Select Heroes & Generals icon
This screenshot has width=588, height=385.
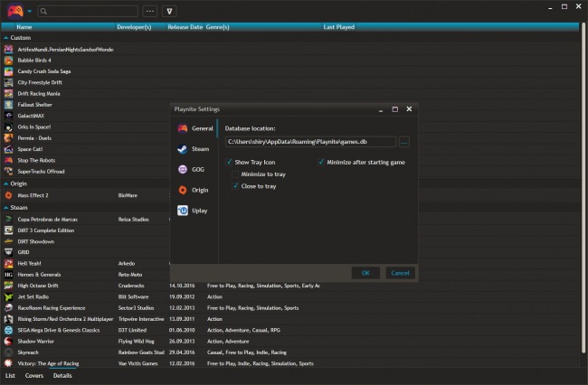point(8,275)
